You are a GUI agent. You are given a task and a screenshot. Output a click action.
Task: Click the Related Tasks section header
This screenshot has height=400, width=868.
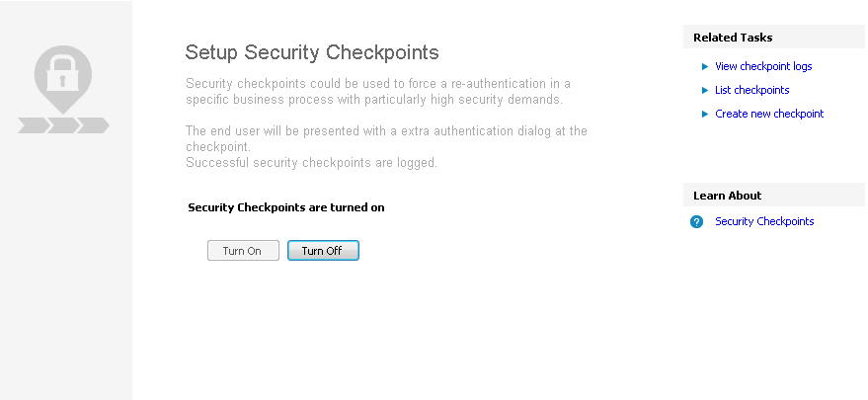[x=733, y=38]
